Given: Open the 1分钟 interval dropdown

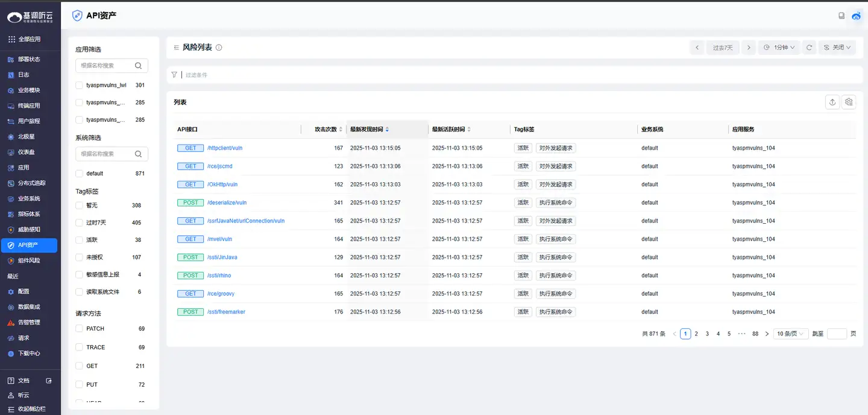Looking at the screenshot, I should [x=779, y=48].
